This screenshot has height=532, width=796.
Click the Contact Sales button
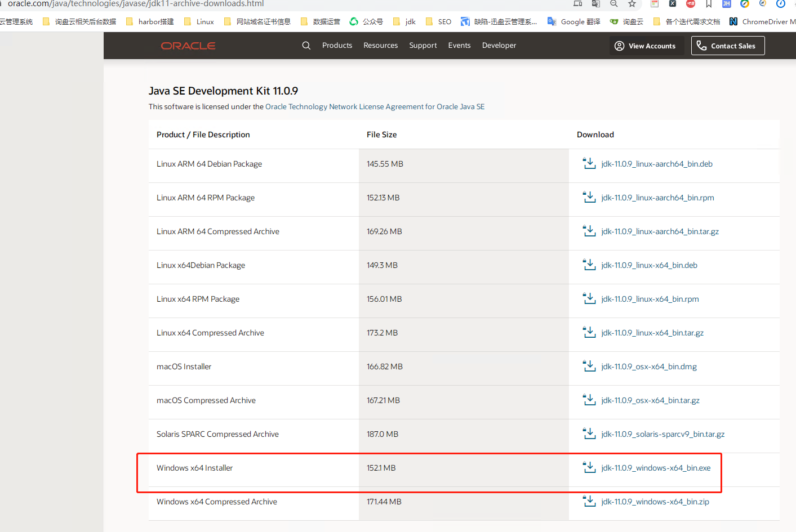tap(728, 46)
